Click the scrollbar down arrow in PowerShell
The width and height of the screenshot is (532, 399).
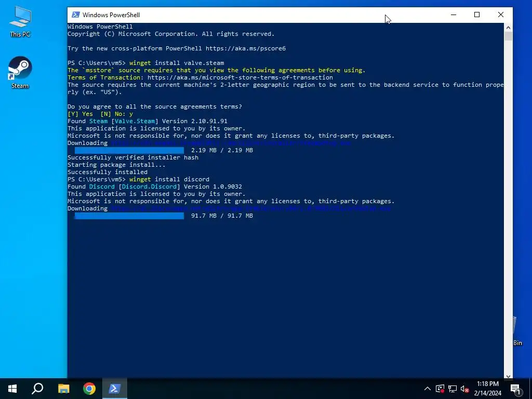[x=508, y=376]
